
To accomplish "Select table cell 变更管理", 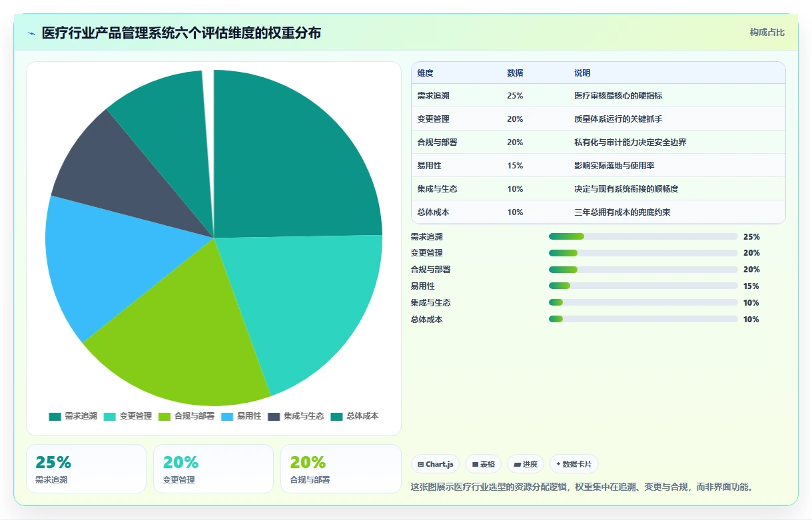I will click(434, 119).
